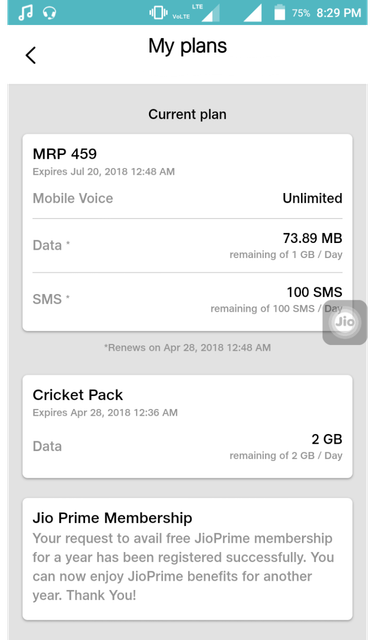Tap the music note status icon
This screenshot has width=375, height=640.
[x=25, y=12]
